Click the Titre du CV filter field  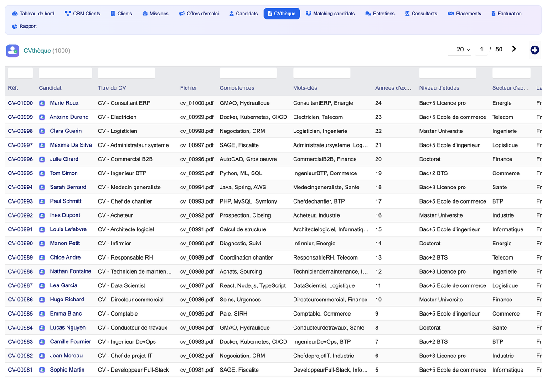tap(126, 73)
